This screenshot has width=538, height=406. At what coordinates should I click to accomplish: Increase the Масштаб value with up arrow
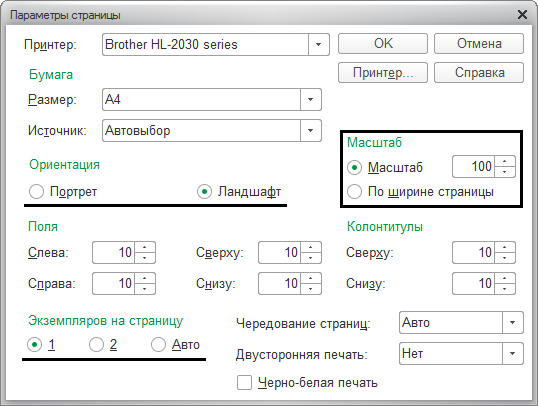pyautogui.click(x=504, y=161)
